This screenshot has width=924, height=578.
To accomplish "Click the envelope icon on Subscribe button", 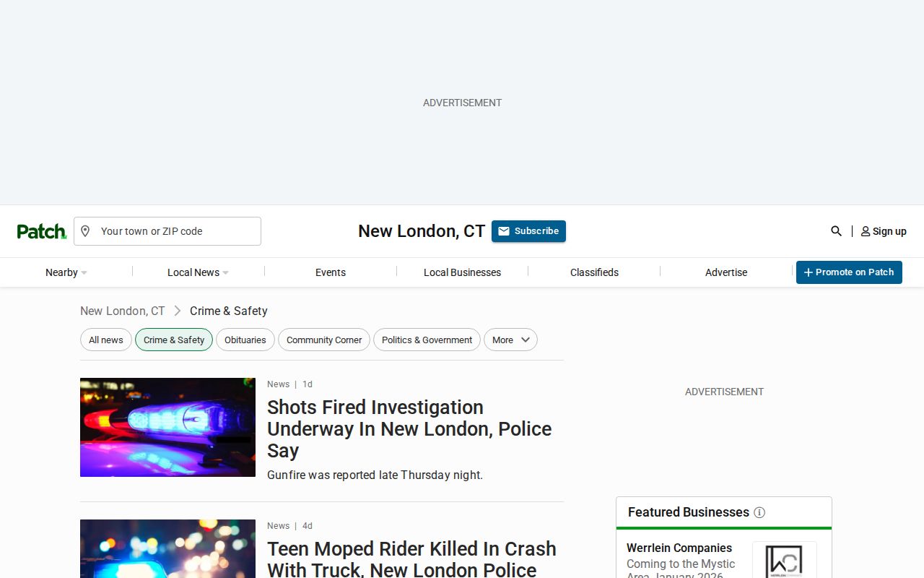I will pos(504,231).
